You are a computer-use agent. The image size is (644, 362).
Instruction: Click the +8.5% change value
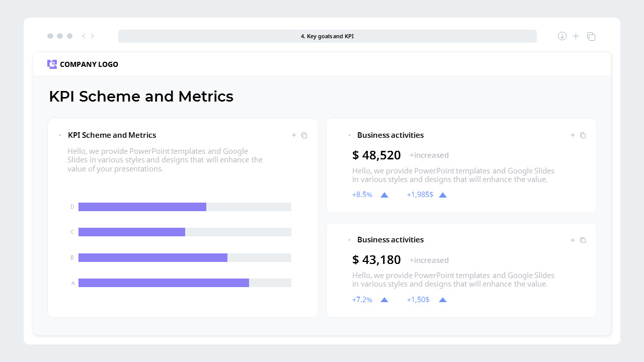tap(362, 195)
